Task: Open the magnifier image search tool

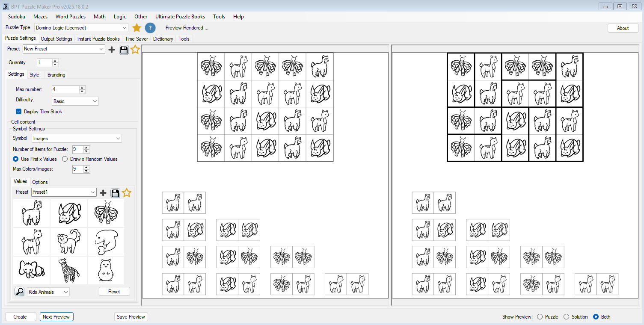Action: (x=19, y=291)
